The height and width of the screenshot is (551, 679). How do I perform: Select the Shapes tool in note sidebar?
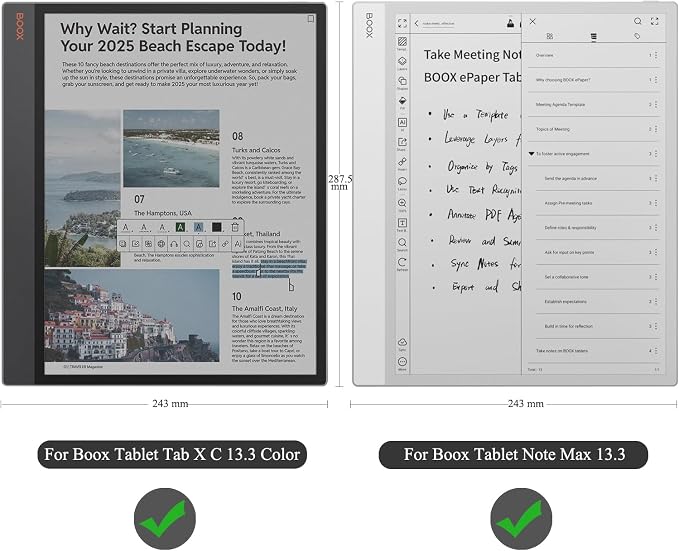402,83
